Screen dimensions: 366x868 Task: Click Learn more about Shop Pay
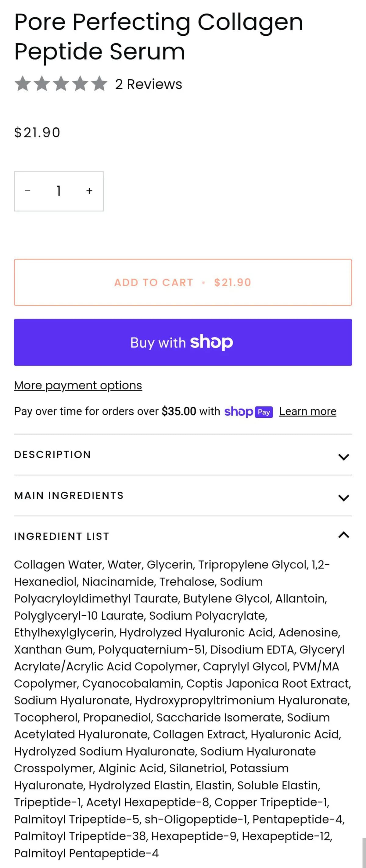point(308,411)
